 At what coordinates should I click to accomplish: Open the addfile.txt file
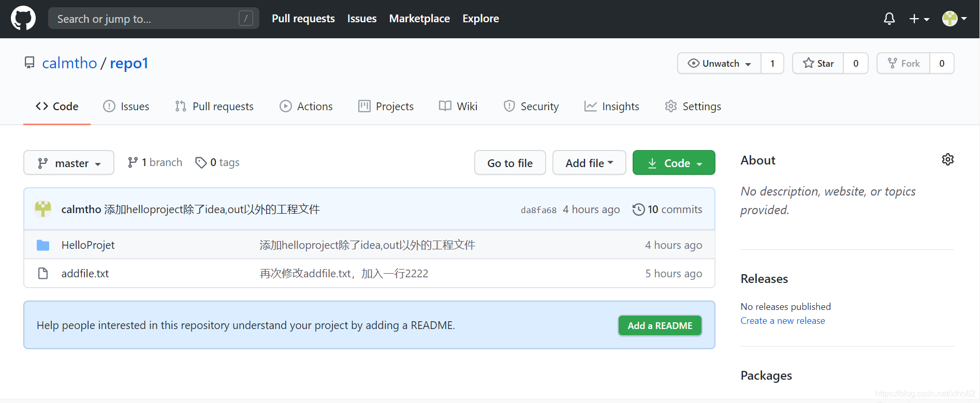pyautogui.click(x=85, y=274)
